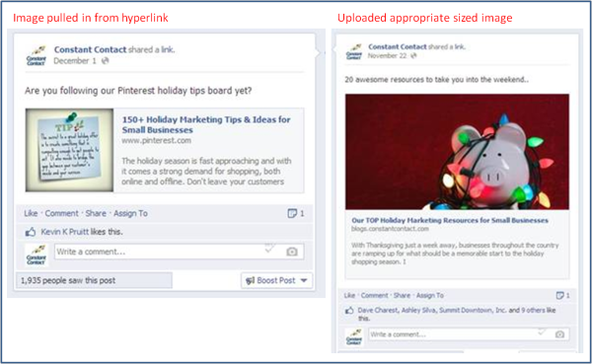Click '1,935 people saw this post' counter
The height and width of the screenshot is (364, 592).
(94, 280)
